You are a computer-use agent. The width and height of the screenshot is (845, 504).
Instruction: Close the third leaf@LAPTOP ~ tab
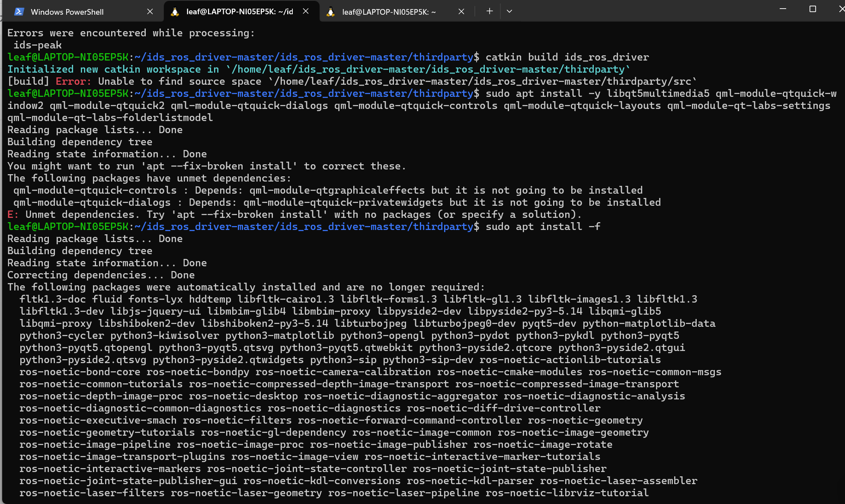tap(461, 12)
